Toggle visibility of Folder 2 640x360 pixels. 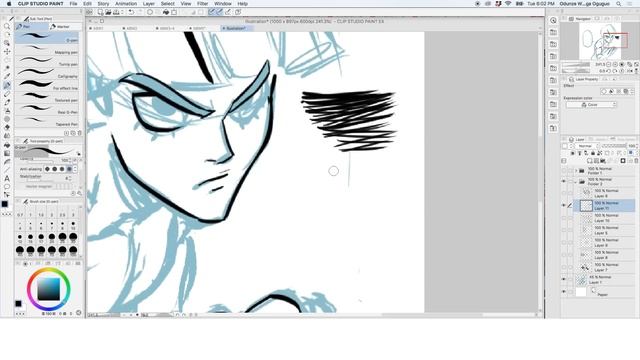[564, 182]
